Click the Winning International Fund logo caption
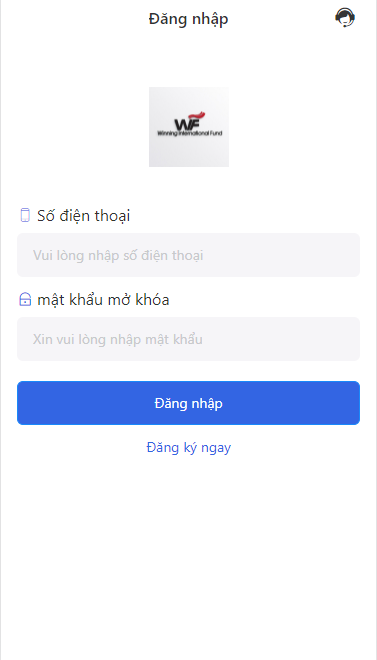The width and height of the screenshot is (377, 660). [189, 133]
